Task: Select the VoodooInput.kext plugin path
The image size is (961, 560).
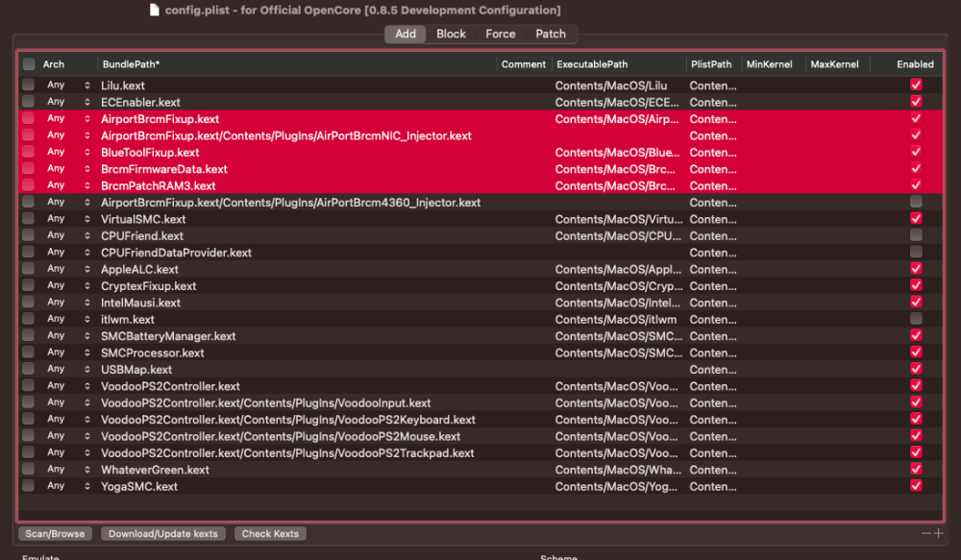Action: point(266,403)
